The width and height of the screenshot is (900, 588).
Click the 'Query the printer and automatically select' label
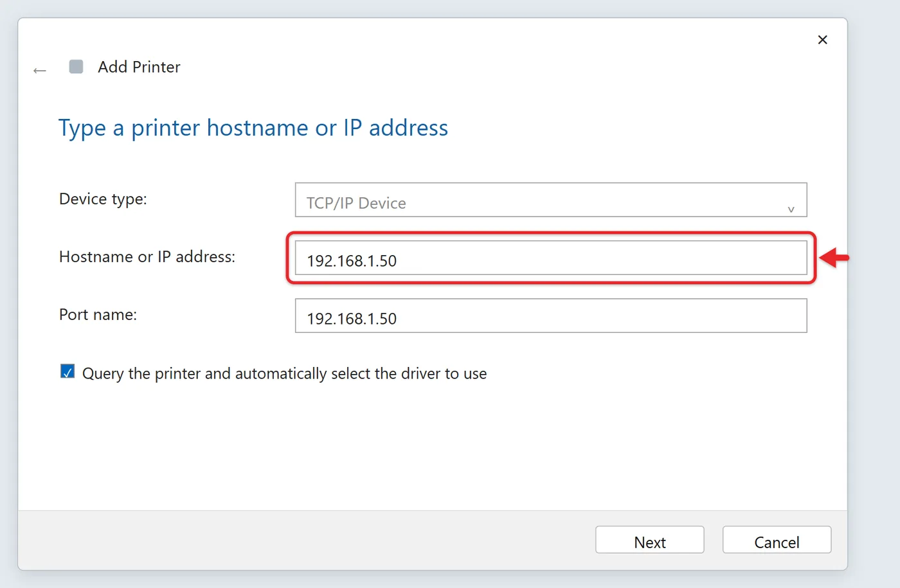pos(285,373)
